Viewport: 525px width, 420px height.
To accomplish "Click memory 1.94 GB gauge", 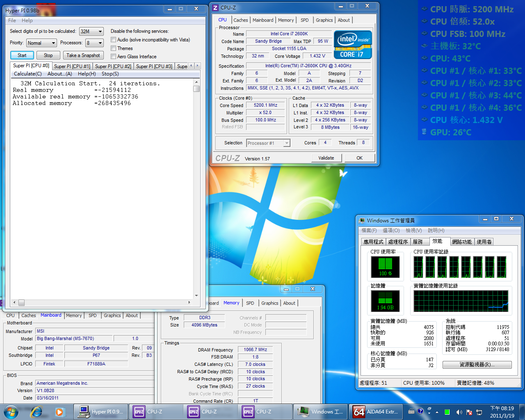I will [385, 301].
